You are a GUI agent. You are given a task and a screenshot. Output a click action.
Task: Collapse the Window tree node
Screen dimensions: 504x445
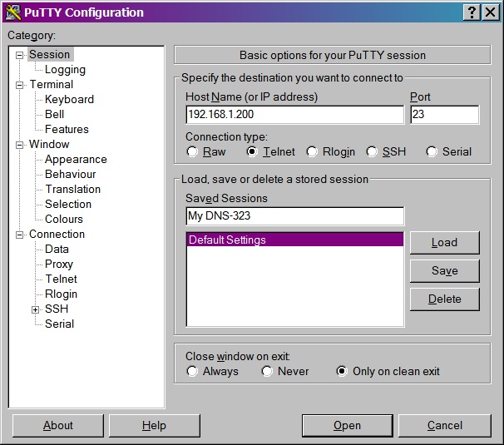[20, 145]
